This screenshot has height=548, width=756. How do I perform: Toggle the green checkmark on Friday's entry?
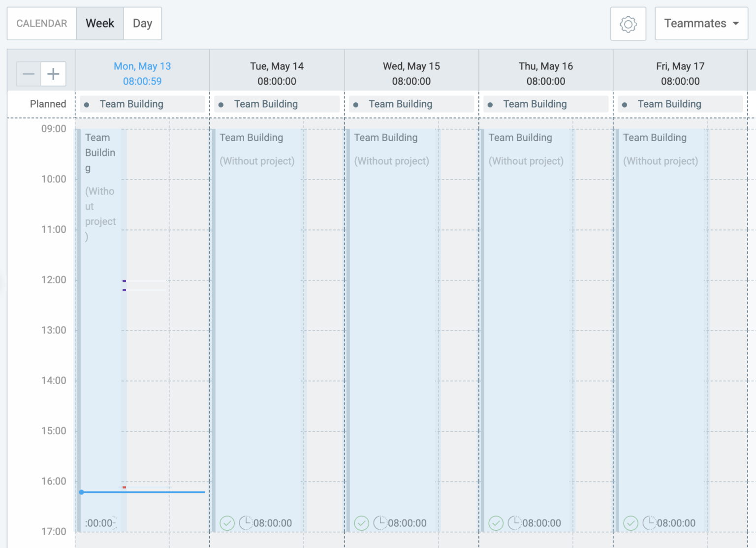[x=630, y=523]
